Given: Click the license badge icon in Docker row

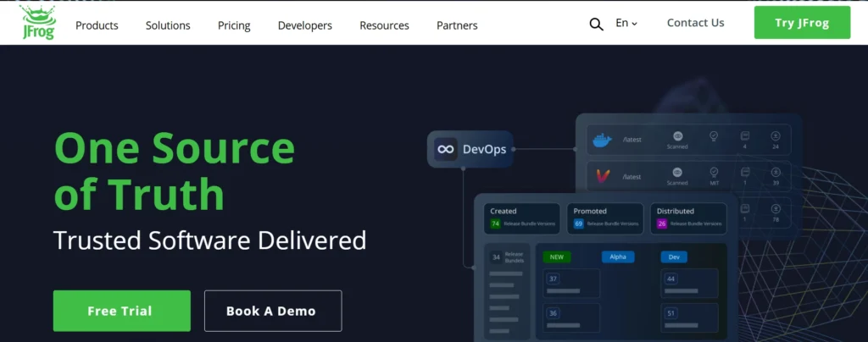Looking at the screenshot, I should pos(714,135).
